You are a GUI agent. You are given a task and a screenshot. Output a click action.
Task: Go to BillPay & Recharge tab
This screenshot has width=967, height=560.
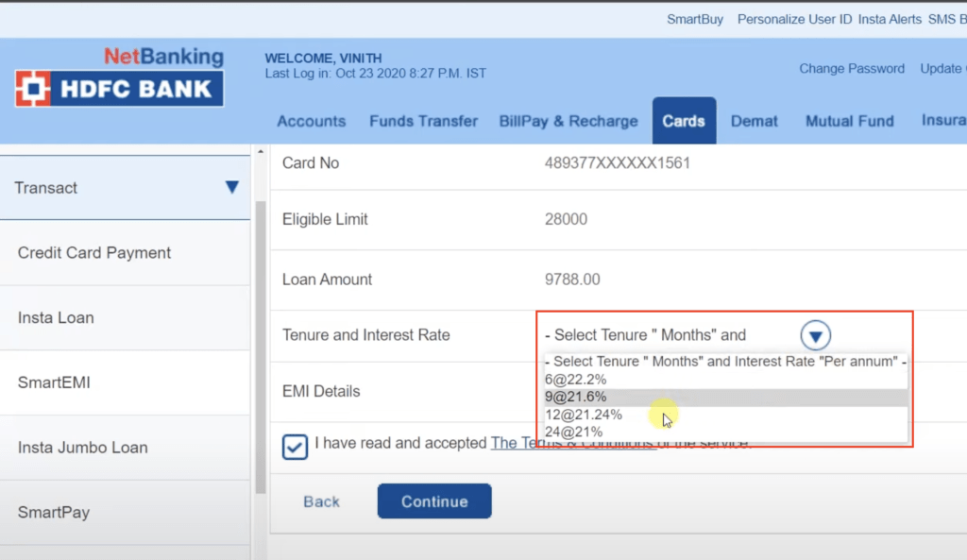(x=568, y=121)
